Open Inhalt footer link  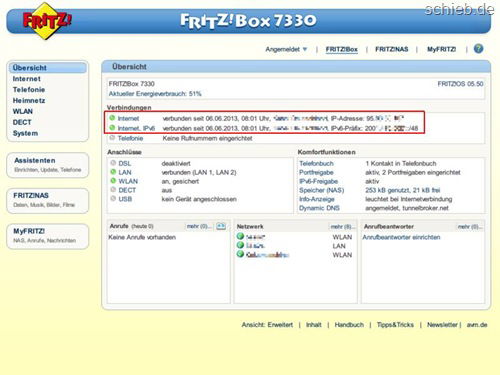pos(314,325)
